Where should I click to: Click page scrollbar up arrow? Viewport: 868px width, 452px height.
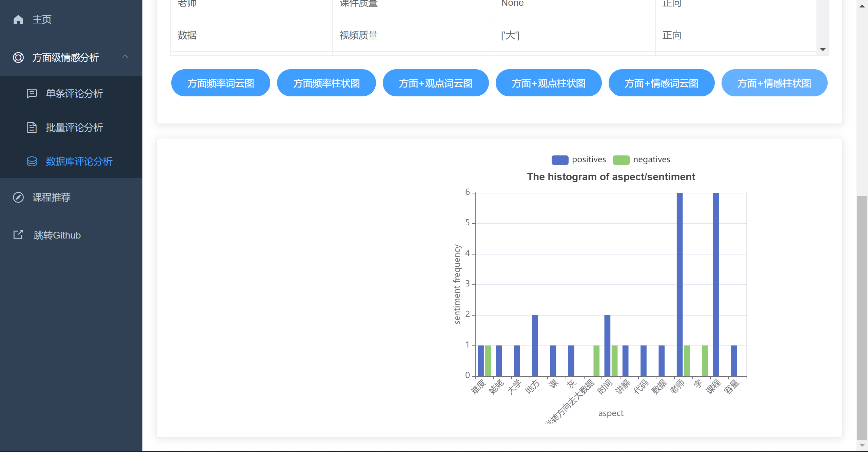coord(862,6)
